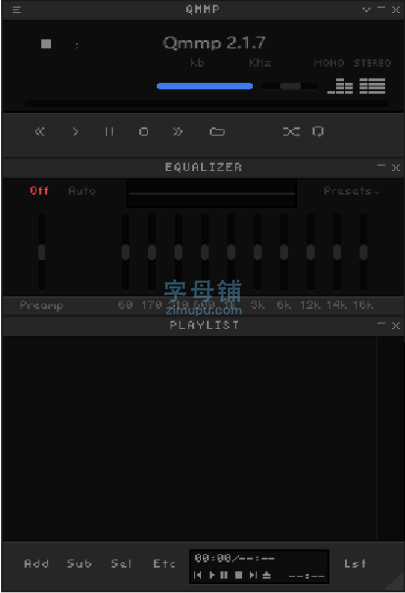Skip to next track with double-arrow icon
The image size is (405, 593).
(x=178, y=132)
